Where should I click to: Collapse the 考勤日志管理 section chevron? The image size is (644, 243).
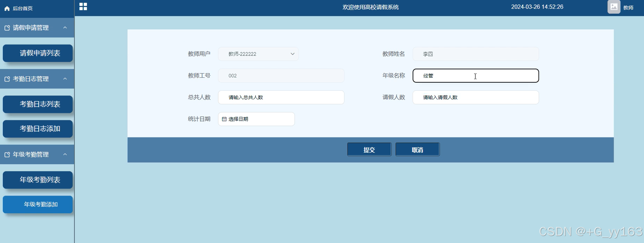65,79
